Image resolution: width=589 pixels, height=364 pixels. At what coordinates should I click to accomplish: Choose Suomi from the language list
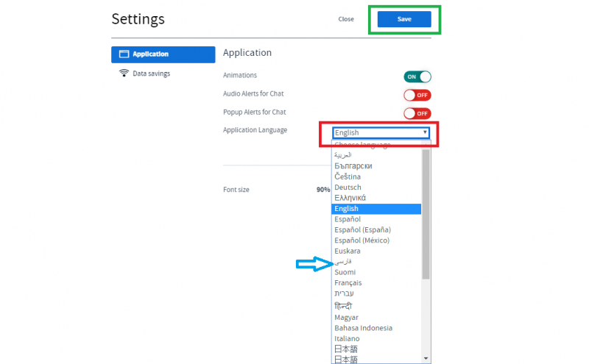click(x=345, y=272)
